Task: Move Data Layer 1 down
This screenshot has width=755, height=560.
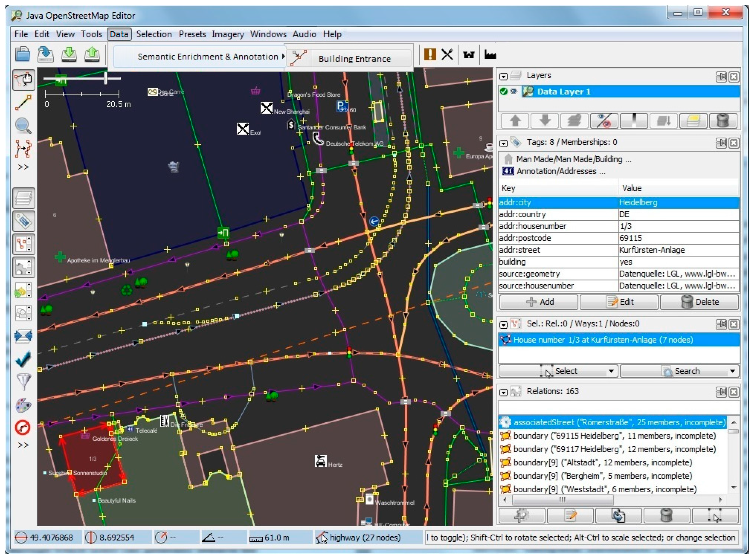Action: 544,121
